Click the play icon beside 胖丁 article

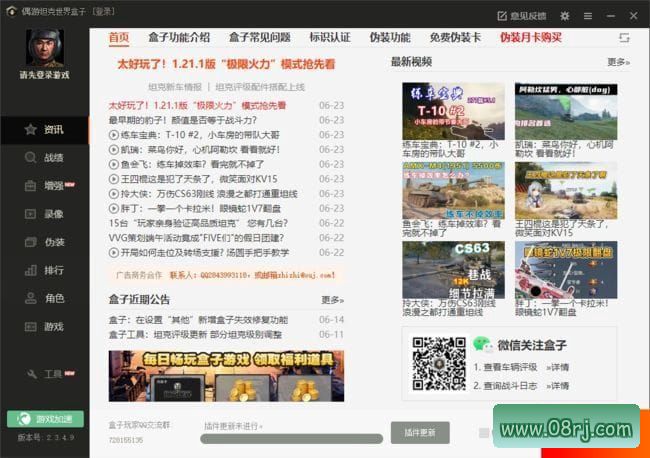[x=114, y=208]
